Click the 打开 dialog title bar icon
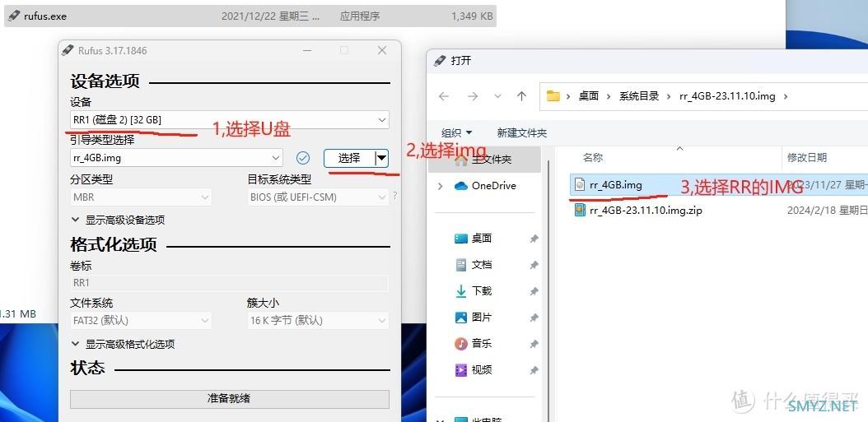This screenshot has width=868, height=422. tap(440, 60)
